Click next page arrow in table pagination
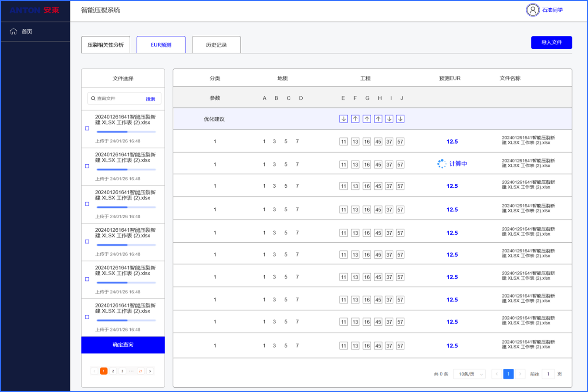 click(x=520, y=374)
